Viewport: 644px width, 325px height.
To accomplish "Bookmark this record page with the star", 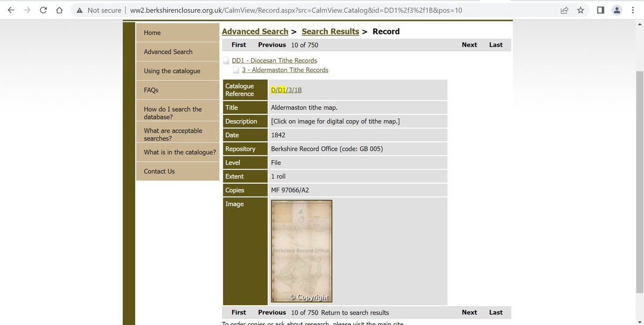I will (580, 10).
